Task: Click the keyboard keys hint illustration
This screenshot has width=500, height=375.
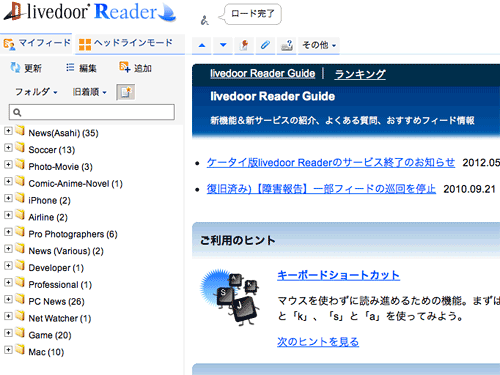Action: [230, 297]
